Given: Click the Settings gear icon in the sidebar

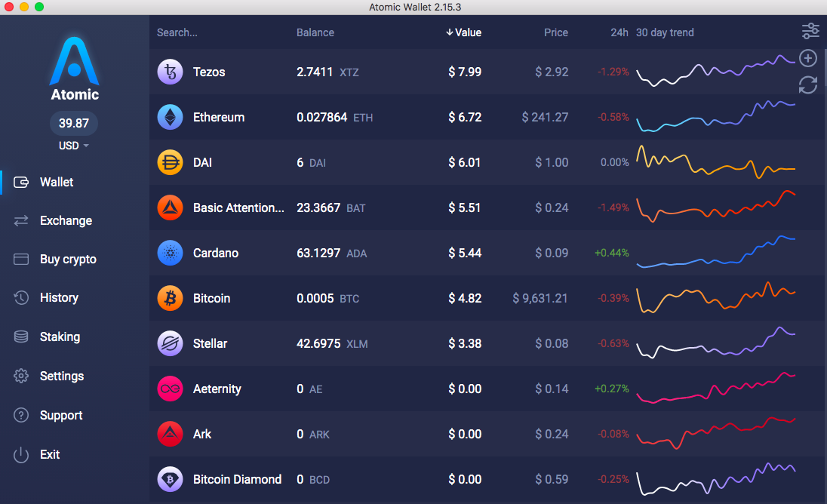Looking at the screenshot, I should [21, 376].
